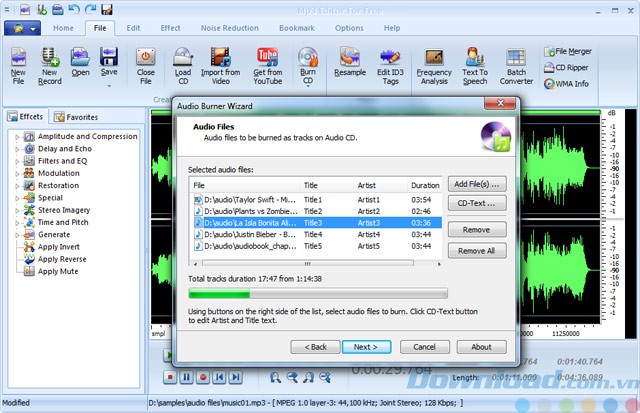Open WMA Info tool
Image resolution: width=640 pixels, height=413 pixels.
point(567,84)
